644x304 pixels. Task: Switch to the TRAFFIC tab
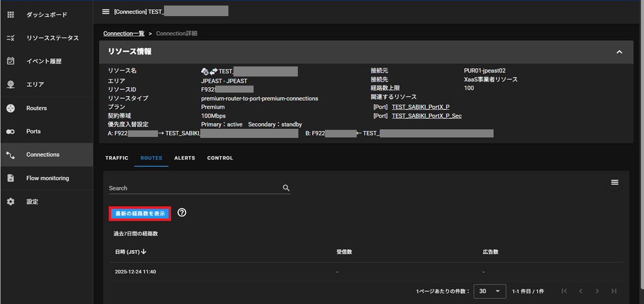(x=117, y=158)
